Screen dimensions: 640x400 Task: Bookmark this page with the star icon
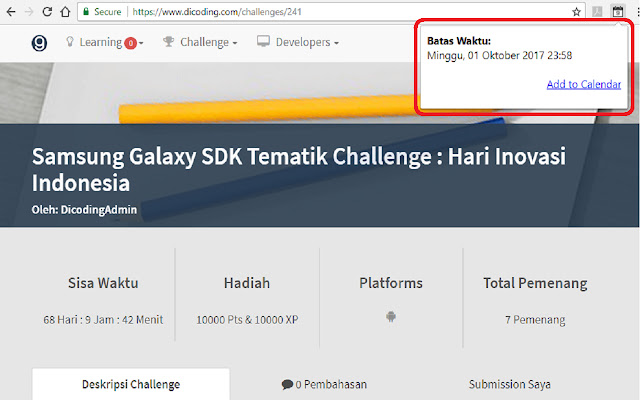(576, 12)
